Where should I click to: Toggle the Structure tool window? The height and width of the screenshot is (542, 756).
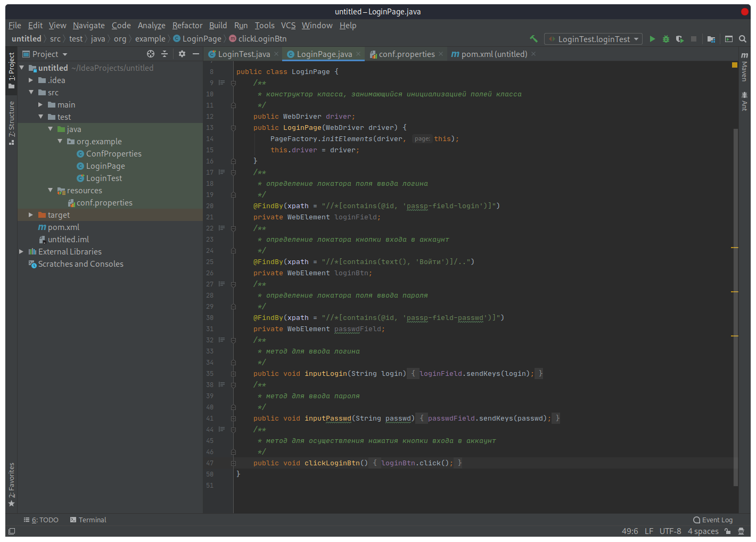tap(12, 122)
